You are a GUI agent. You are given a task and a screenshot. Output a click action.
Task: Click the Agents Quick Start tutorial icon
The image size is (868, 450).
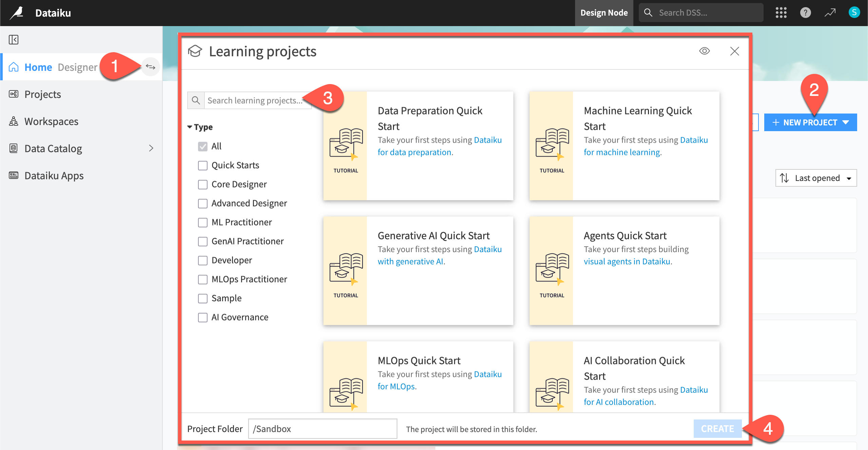tap(552, 269)
